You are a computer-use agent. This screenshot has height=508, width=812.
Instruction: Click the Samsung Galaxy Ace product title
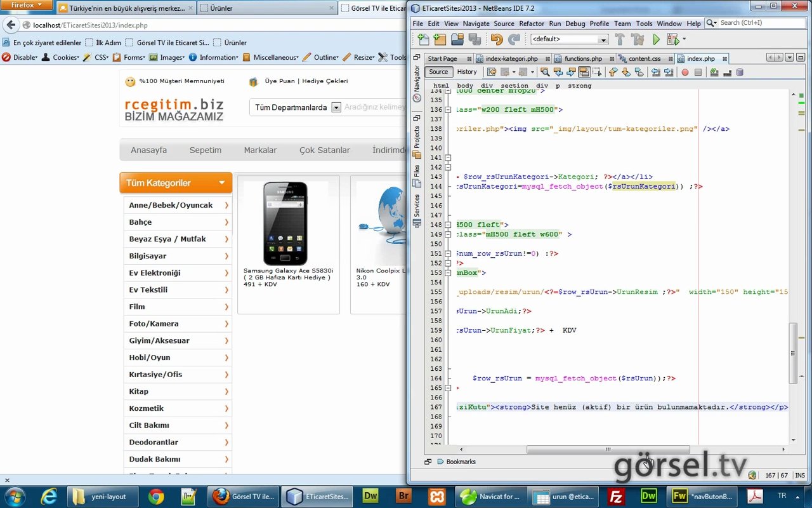289,274
